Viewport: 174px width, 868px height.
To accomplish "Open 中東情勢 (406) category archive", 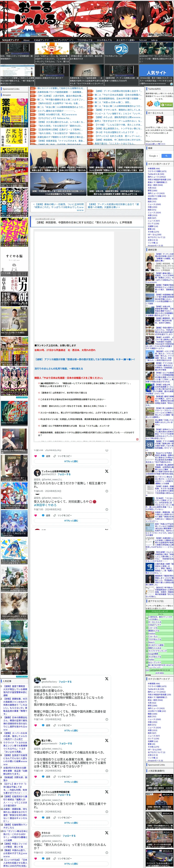I will 154,169.
